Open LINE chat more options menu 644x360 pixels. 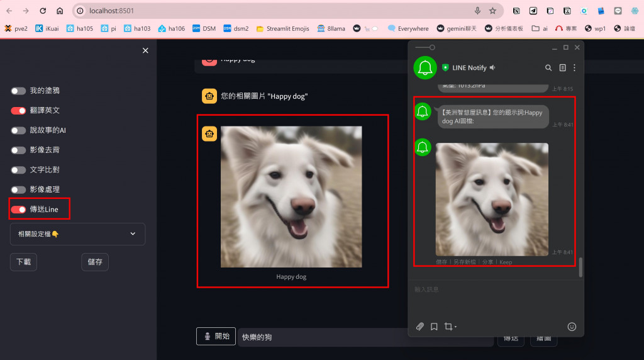[x=575, y=68]
